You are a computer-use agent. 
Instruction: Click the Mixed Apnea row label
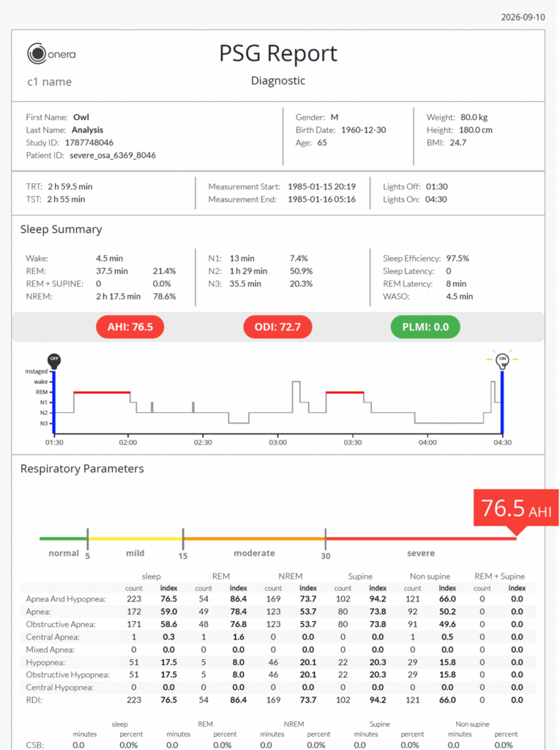point(51,650)
